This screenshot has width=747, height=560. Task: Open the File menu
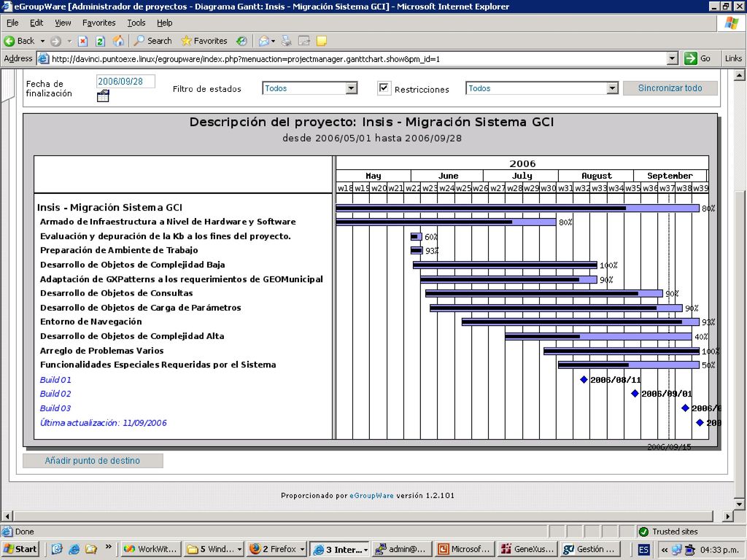click(x=12, y=23)
